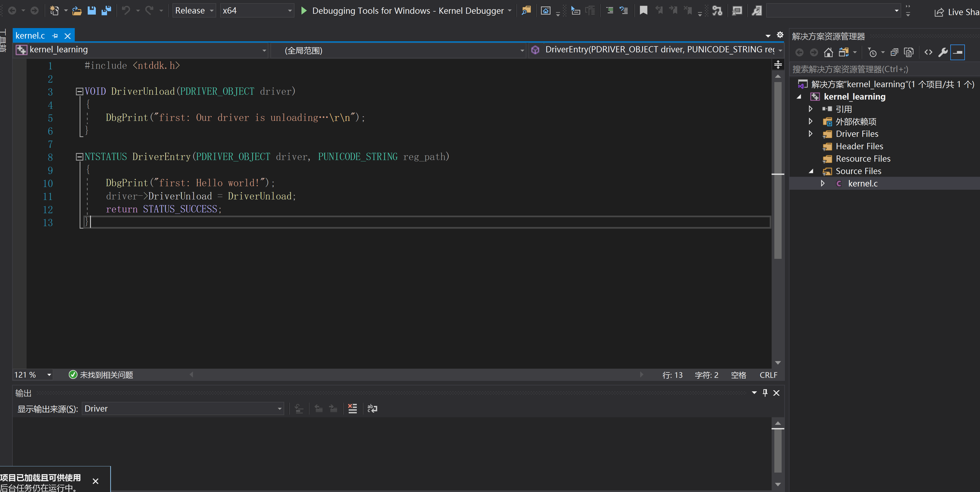Open the Release configuration dropdown
Screen dimensions: 980x492
click(x=194, y=11)
